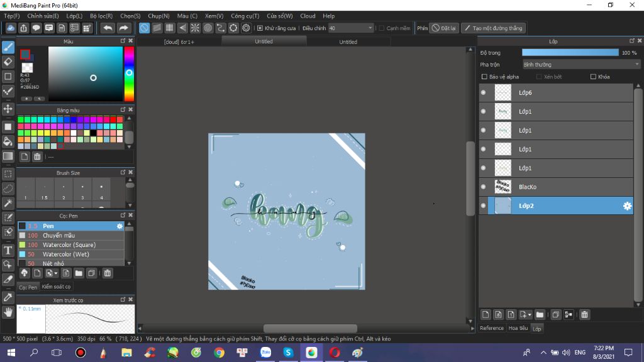The height and width of the screenshot is (362, 644).
Task: Click the Đặt lại button
Action: 443,28
